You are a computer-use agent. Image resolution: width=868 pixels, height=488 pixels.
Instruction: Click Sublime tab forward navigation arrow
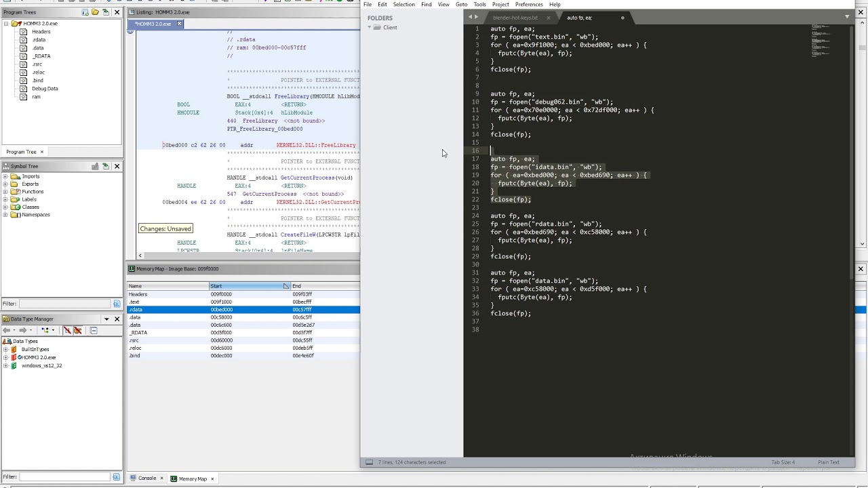(x=476, y=17)
